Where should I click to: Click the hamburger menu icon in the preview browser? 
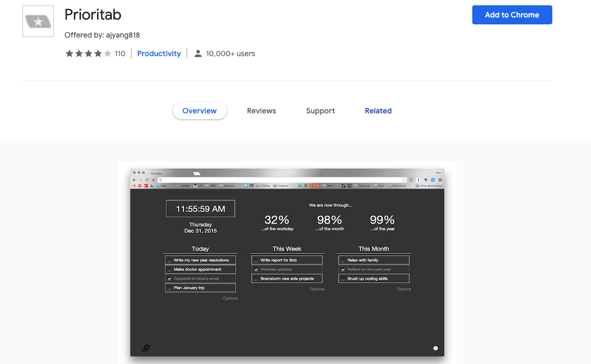click(x=440, y=180)
